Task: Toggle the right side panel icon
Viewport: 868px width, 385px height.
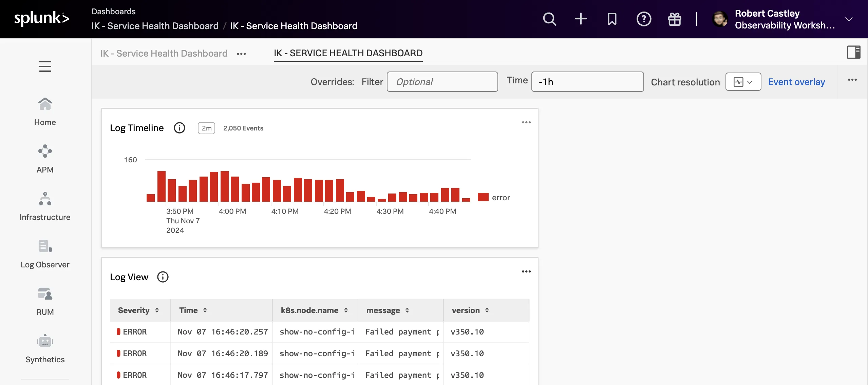Action: (x=853, y=52)
